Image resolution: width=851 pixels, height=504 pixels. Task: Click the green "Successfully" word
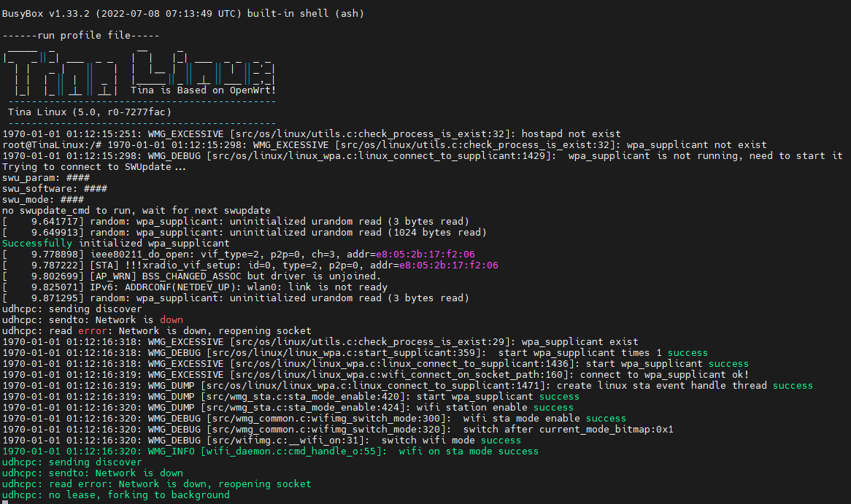coord(37,244)
